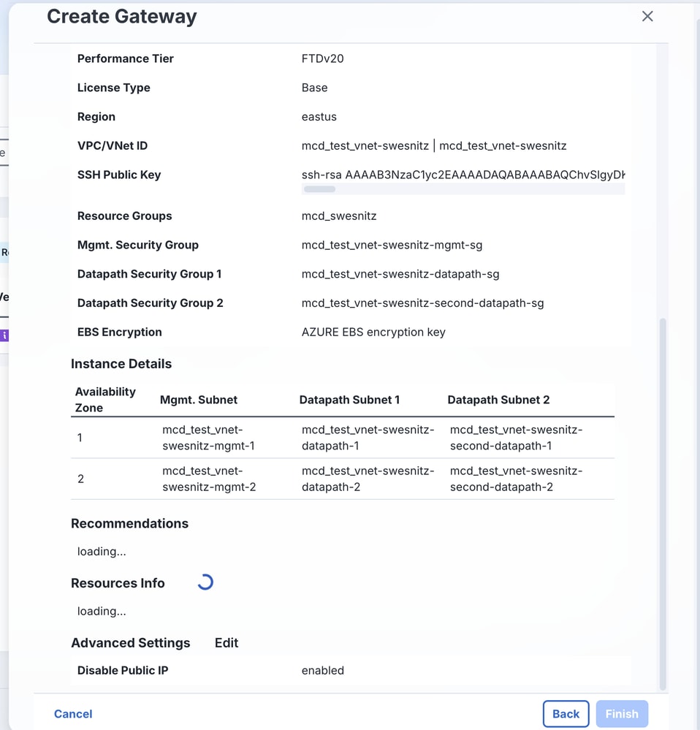Select the VPC/VNet ID value text
This screenshot has width=700, height=730.
point(434,145)
